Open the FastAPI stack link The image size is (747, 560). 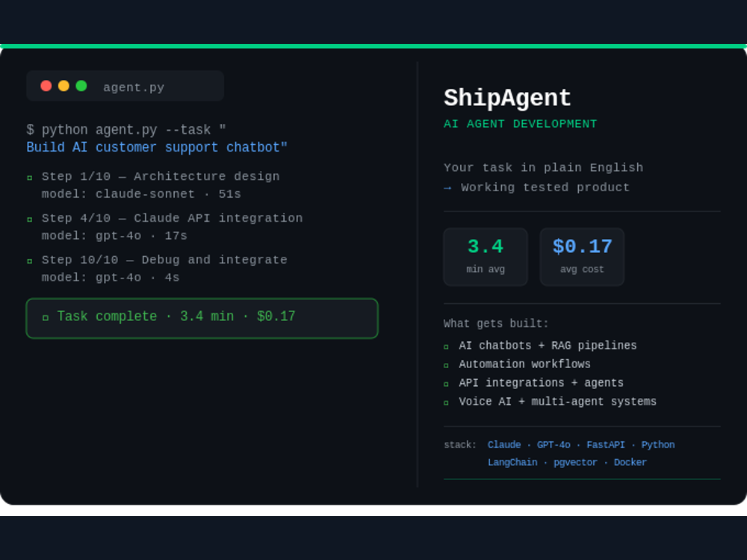tap(606, 444)
